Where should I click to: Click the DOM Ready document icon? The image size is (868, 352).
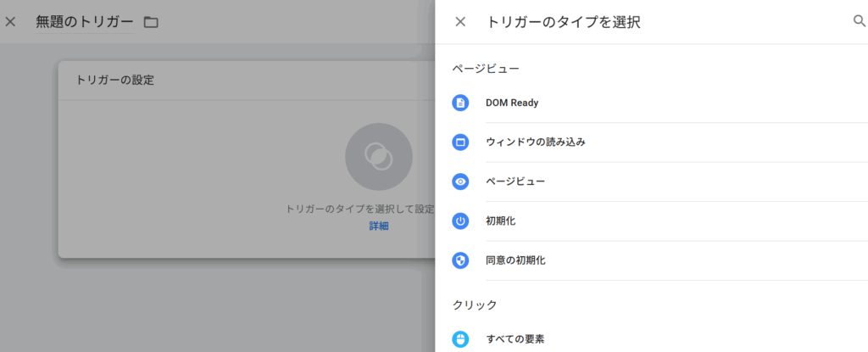(460, 103)
